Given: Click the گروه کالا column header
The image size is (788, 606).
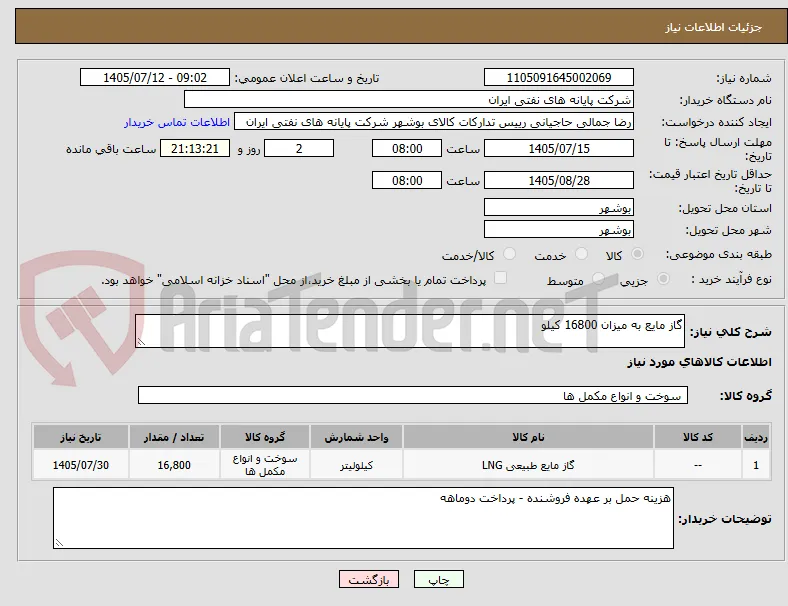Looking at the screenshot, I should (x=265, y=437).
